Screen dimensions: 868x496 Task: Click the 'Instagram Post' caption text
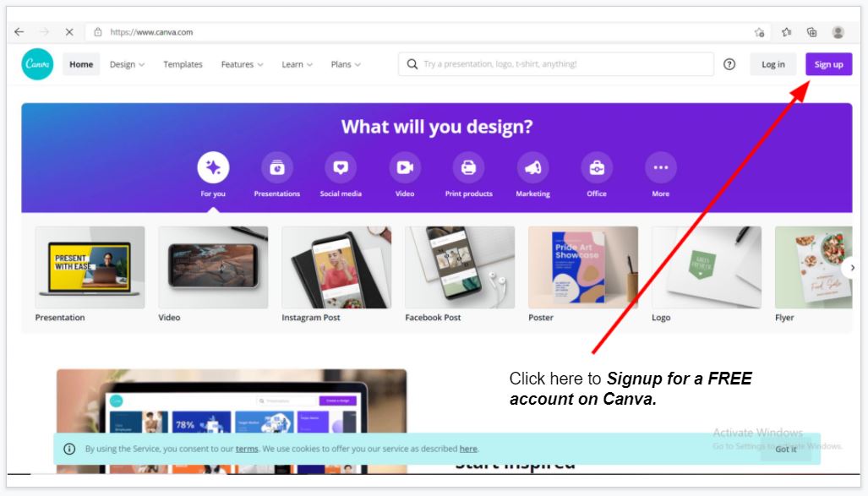tap(311, 318)
